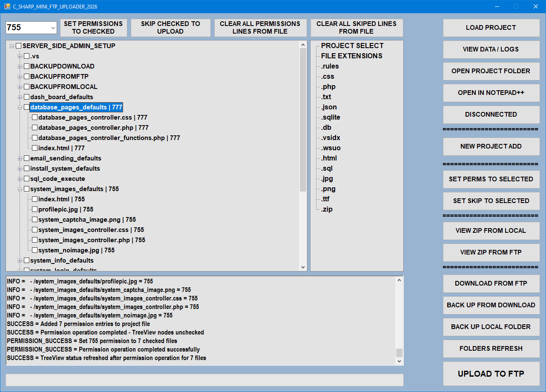
Task: Click SET PERMISSIONS TO CHECKED button
Action: pyautogui.click(x=93, y=28)
